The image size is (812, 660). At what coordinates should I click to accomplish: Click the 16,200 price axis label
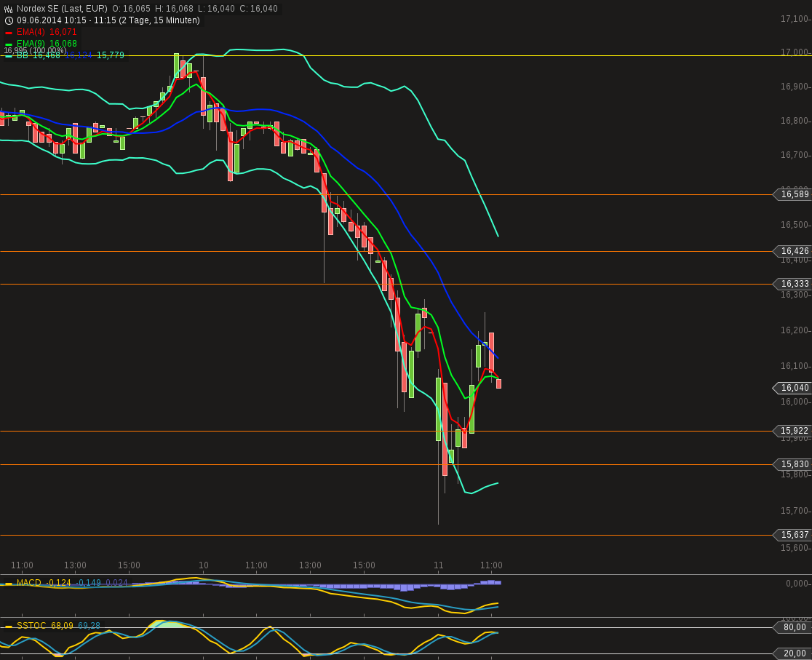[795, 330]
